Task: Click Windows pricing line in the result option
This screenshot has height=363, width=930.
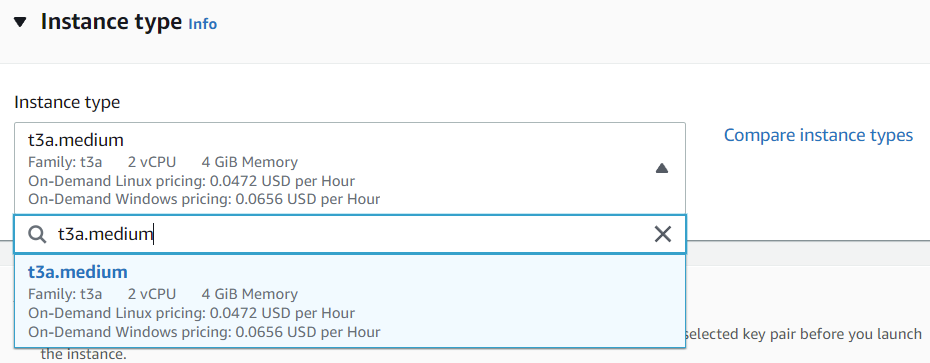Action: click(x=204, y=332)
